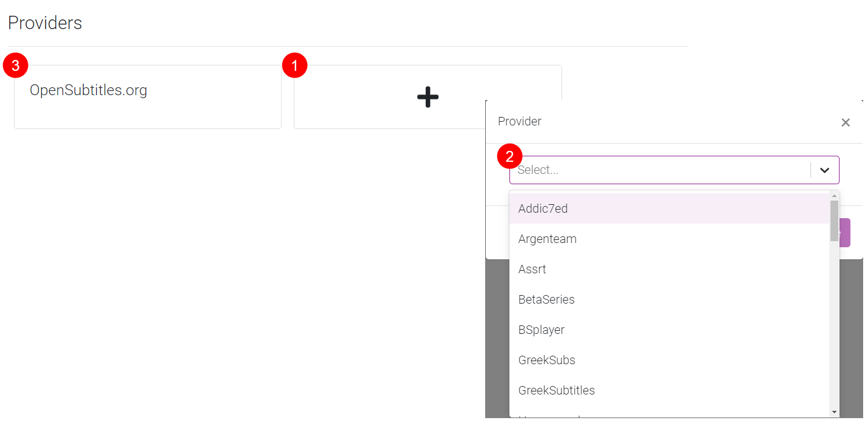Click red step badge number 1
Viewport: 868px width, 426px height.
click(295, 66)
